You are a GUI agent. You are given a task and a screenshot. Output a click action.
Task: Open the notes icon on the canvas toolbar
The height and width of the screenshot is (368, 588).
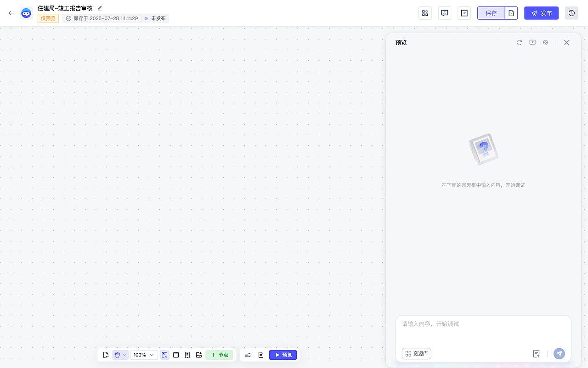tap(187, 355)
